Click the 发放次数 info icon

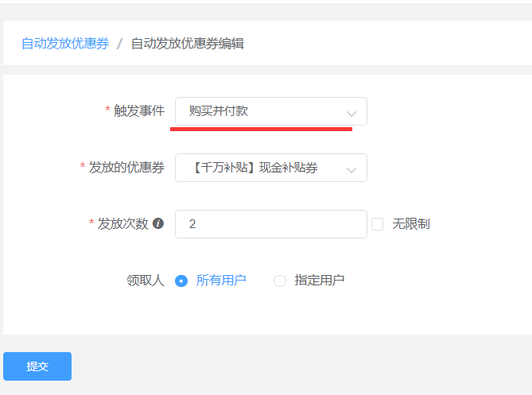tap(158, 223)
